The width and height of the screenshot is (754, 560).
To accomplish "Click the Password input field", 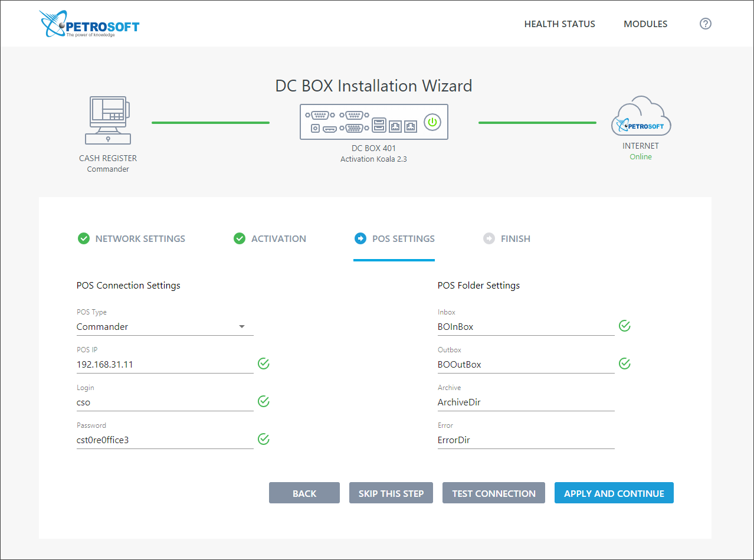I will click(165, 440).
